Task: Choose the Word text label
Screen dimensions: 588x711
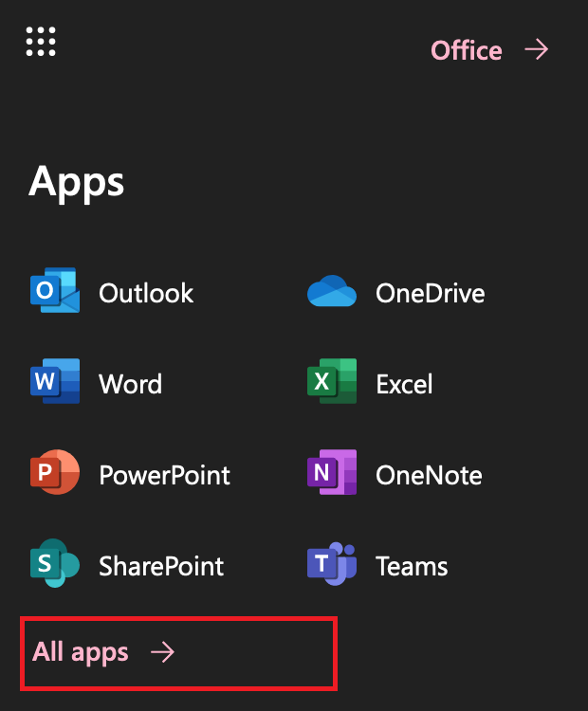Action: tap(130, 384)
